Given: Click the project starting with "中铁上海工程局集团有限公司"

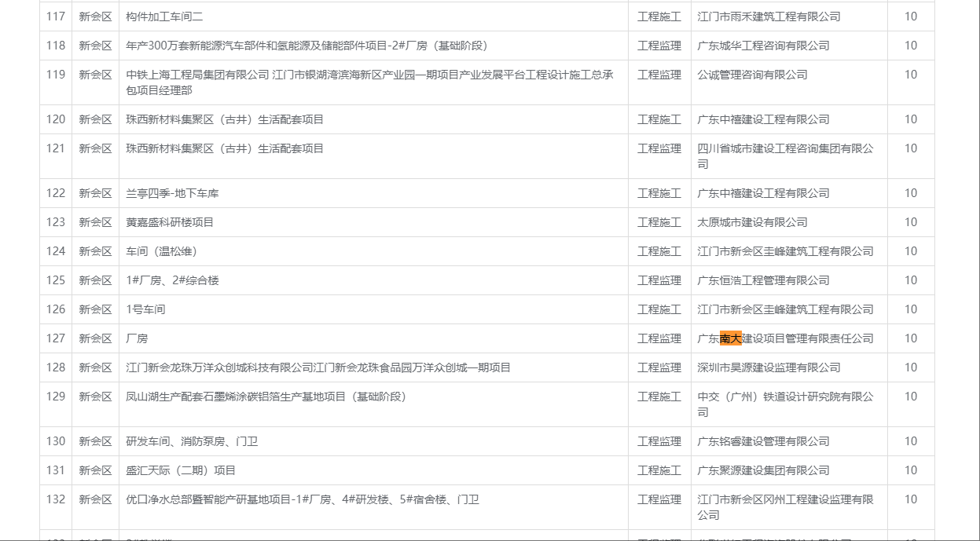Looking at the screenshot, I should pyautogui.click(x=369, y=82).
